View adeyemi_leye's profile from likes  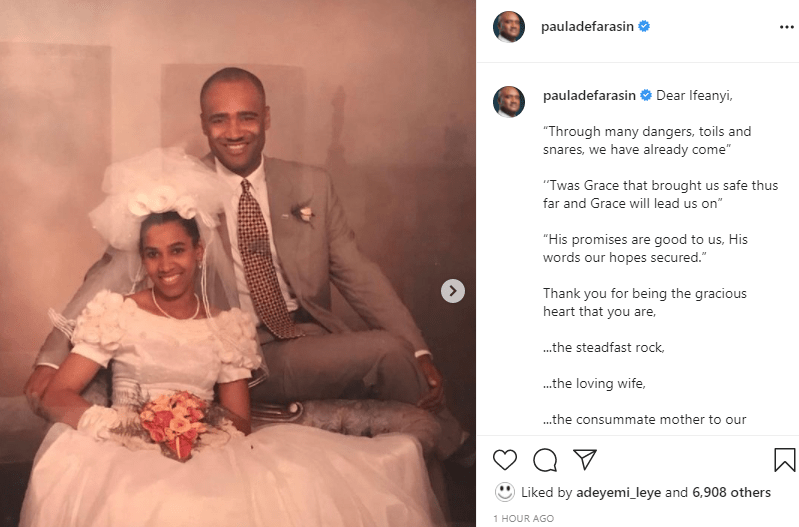click(x=618, y=492)
